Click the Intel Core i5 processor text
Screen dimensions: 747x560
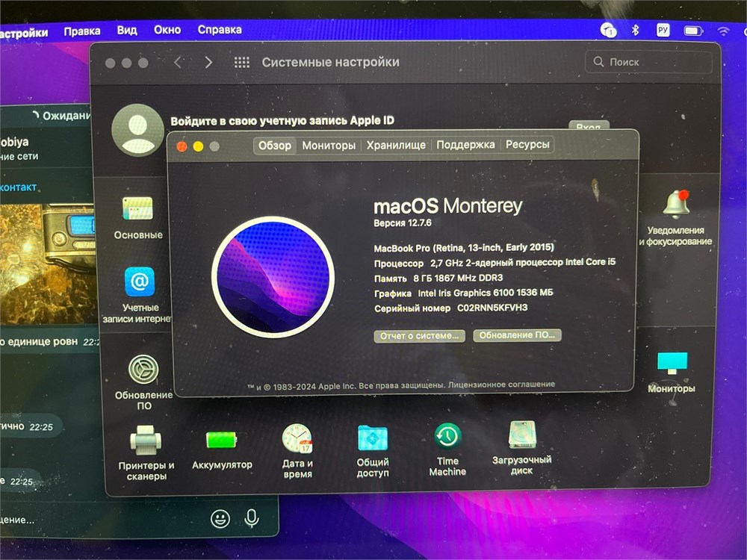coord(523,262)
